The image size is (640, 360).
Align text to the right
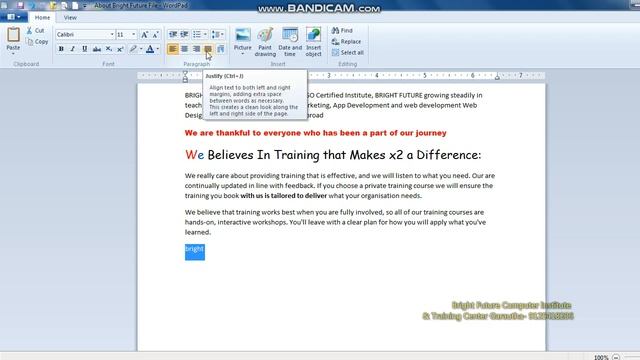196,49
